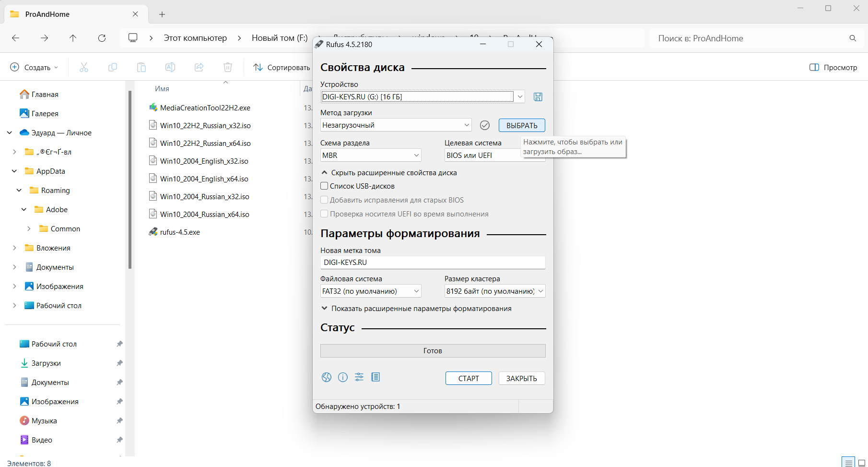
Task: Click the Готов status progress bar
Action: 433,351
